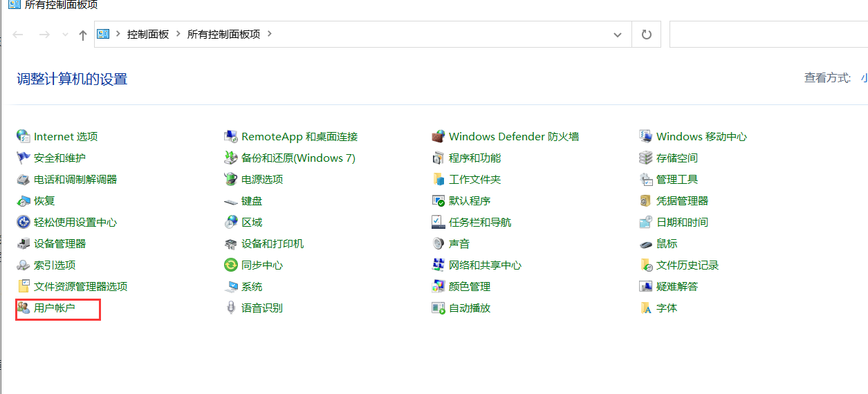The width and height of the screenshot is (868, 394).
Task: Click the 疑难解答 icon
Action: coord(646,286)
